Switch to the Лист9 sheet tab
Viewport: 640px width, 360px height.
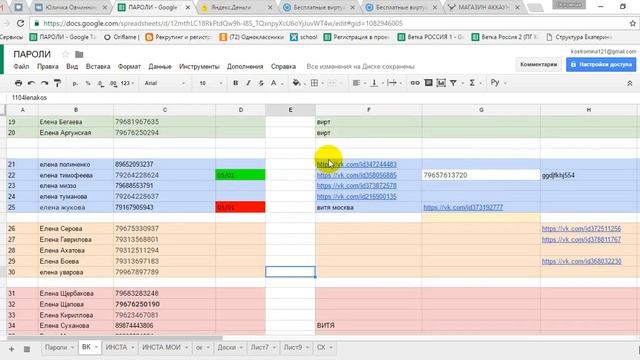pos(293,347)
